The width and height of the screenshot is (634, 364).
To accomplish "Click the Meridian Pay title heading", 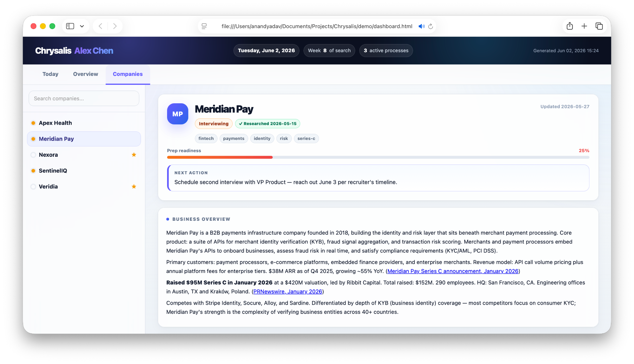I will (x=224, y=109).
